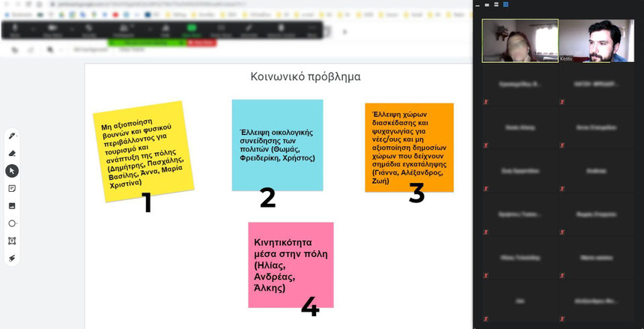Open Participants in Zoom toolbar
Screen dimensions: 644x329
tap(124, 30)
